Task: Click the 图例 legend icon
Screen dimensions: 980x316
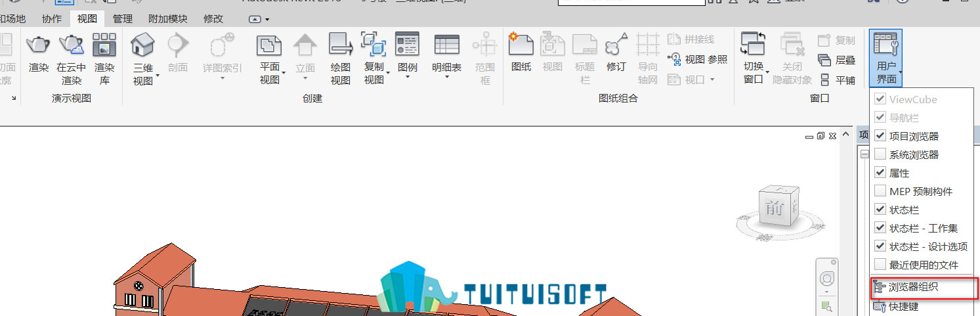Action: 407,44
